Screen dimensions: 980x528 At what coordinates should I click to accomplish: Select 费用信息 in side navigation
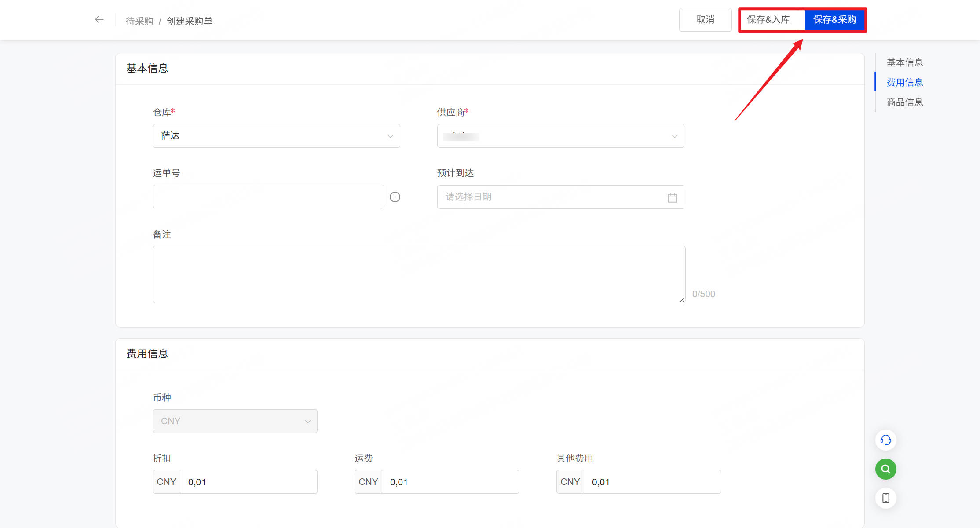pyautogui.click(x=904, y=82)
